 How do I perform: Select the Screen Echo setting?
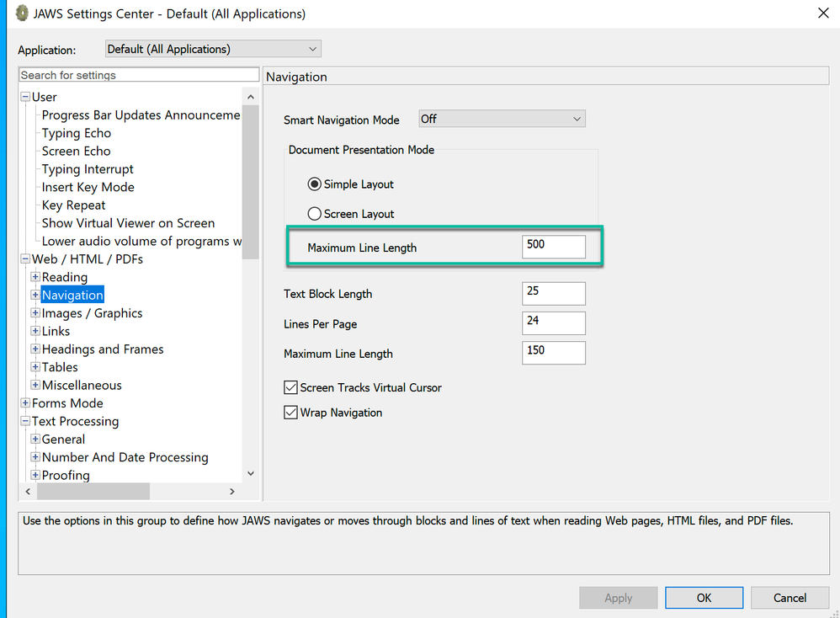click(76, 152)
